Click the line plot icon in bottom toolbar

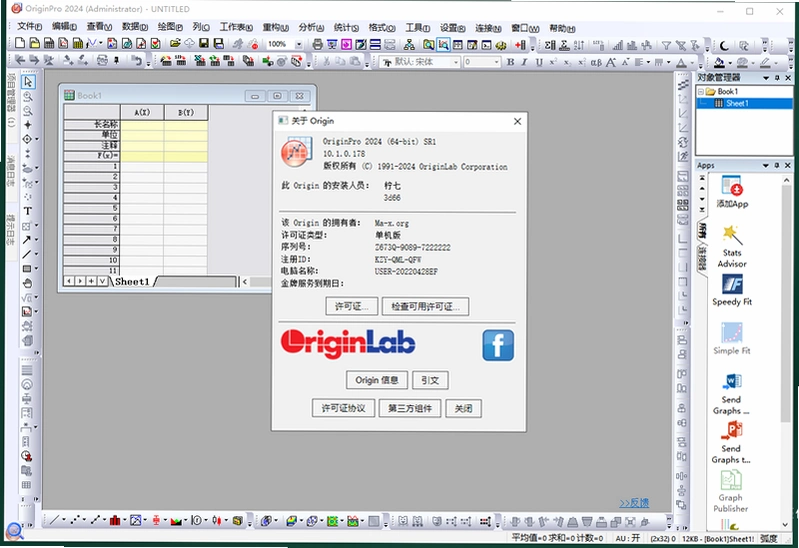pos(54,520)
